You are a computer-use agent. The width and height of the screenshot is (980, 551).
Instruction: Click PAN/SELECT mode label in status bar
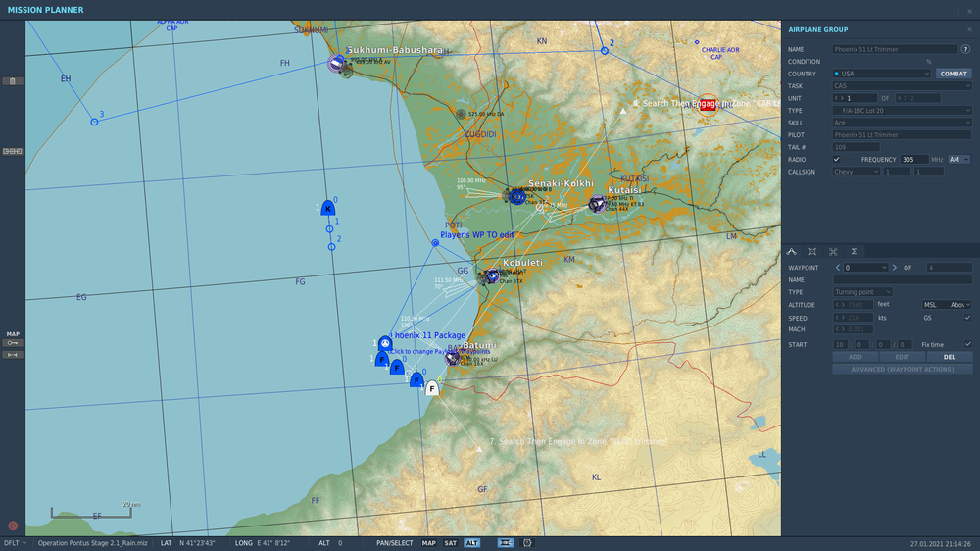[394, 543]
